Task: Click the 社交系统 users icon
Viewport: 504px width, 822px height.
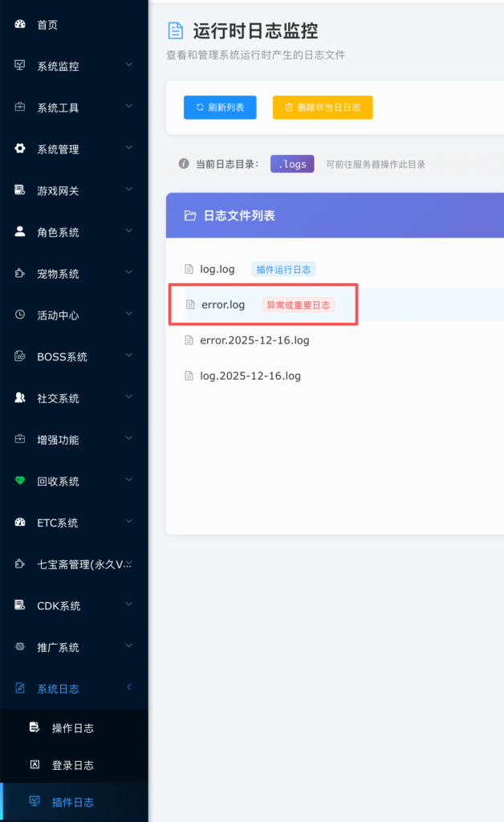Action: point(20,397)
